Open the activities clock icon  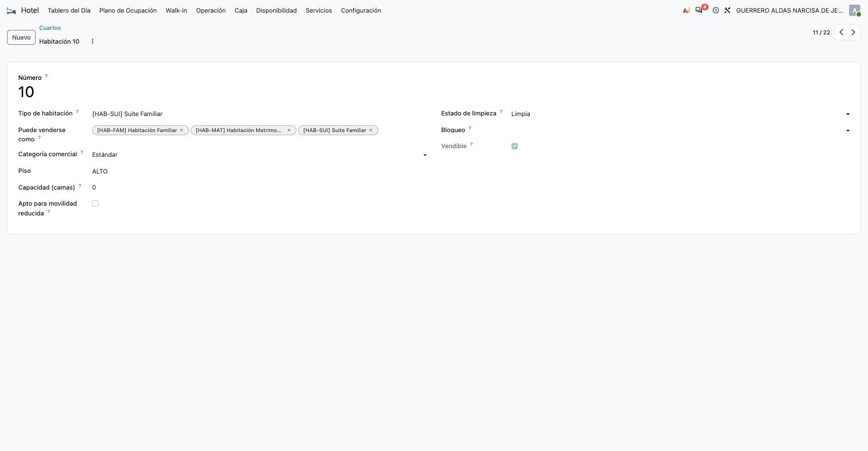pos(716,10)
